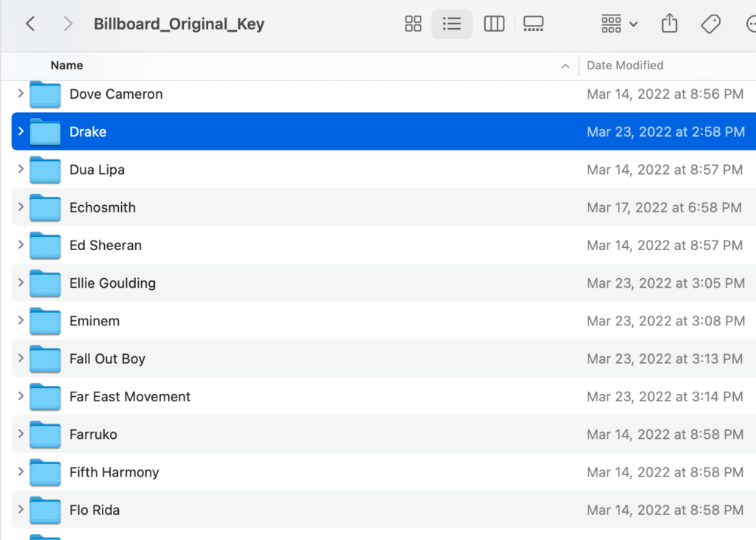Switch to list view
756x540 pixels.
(452, 24)
